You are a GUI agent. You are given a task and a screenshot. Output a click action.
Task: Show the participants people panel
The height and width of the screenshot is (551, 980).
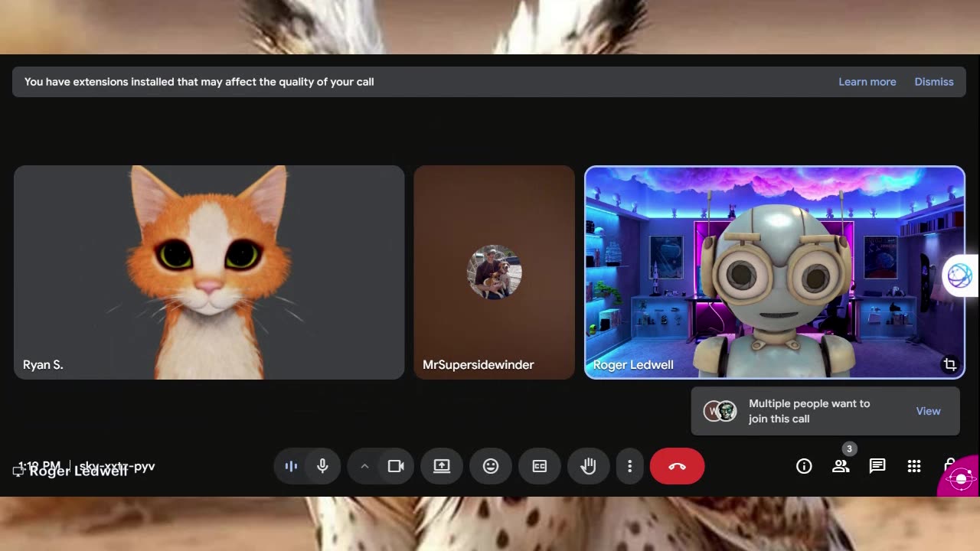tap(841, 466)
